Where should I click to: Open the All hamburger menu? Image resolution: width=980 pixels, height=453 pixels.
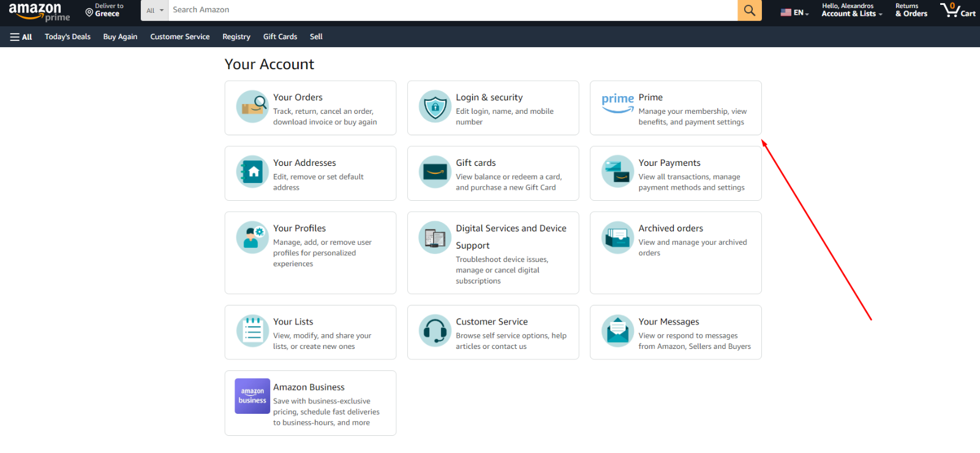pos(21,37)
